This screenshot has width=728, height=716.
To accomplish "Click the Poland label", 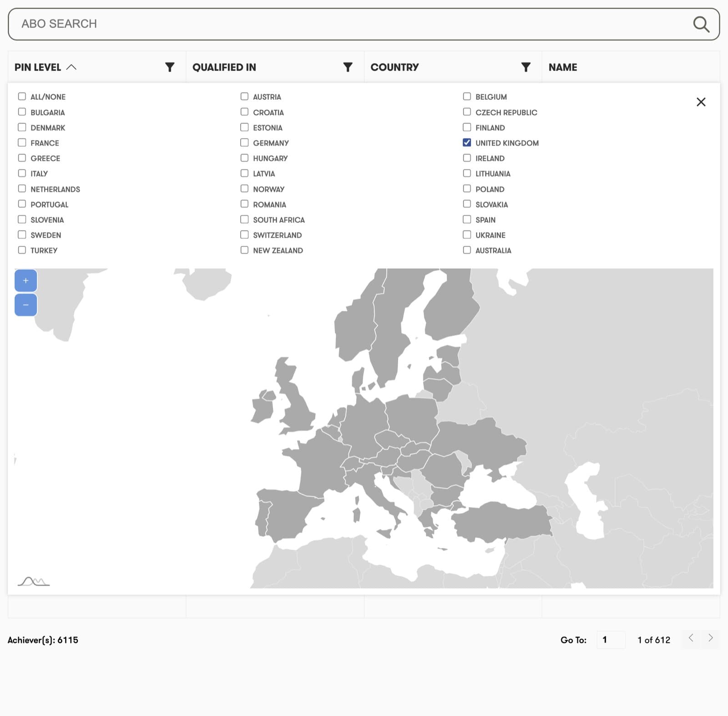I will (490, 189).
